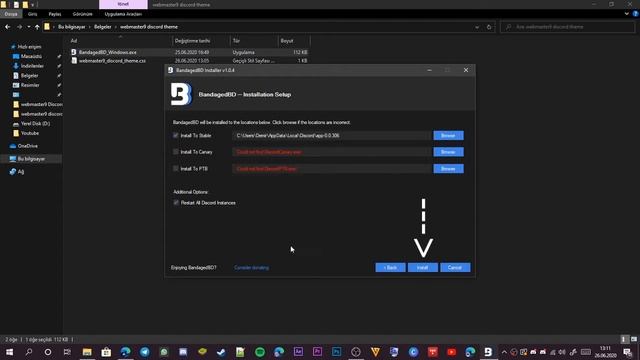Select Bu bilgisayar in sidebar

point(31,159)
